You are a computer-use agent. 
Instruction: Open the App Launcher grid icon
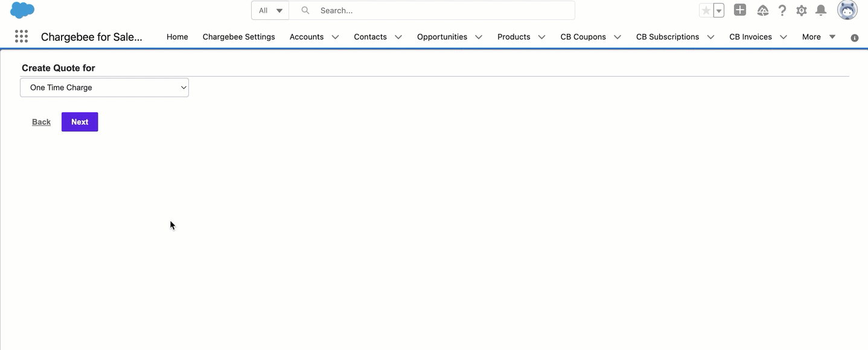coord(21,37)
